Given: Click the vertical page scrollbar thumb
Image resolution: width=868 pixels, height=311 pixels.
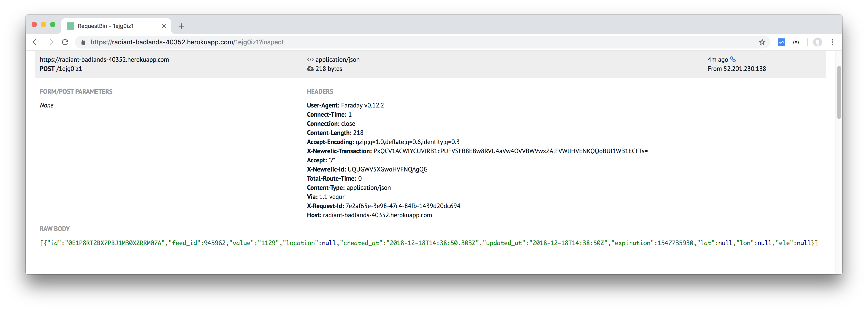Looking at the screenshot, I should click(839, 93).
